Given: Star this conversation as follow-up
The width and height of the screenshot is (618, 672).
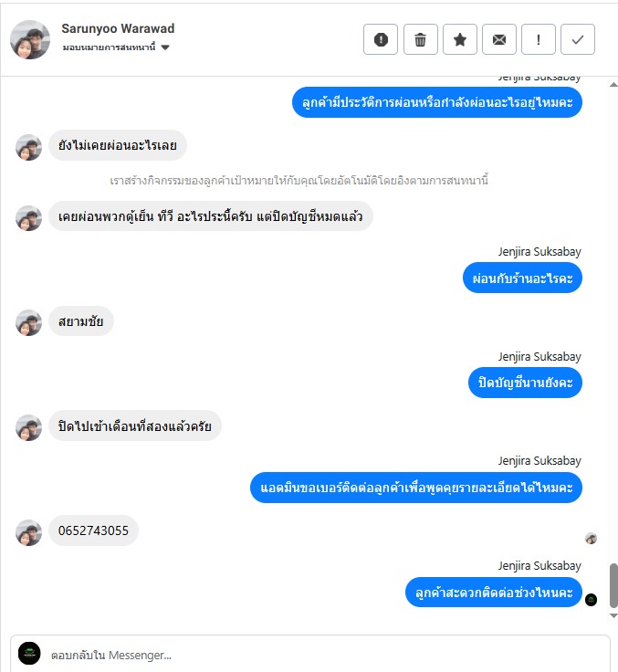Looking at the screenshot, I should [x=460, y=39].
